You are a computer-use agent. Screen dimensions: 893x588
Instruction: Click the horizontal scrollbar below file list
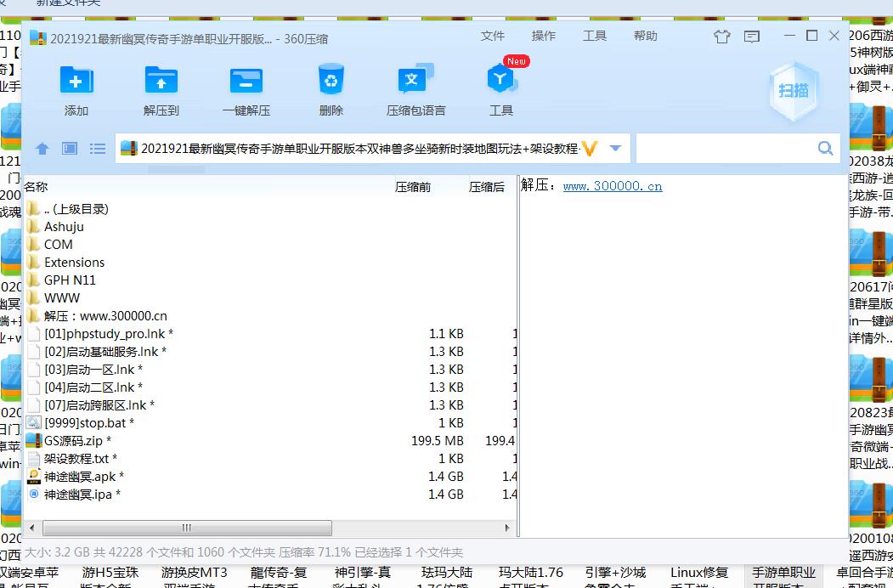pos(186,528)
